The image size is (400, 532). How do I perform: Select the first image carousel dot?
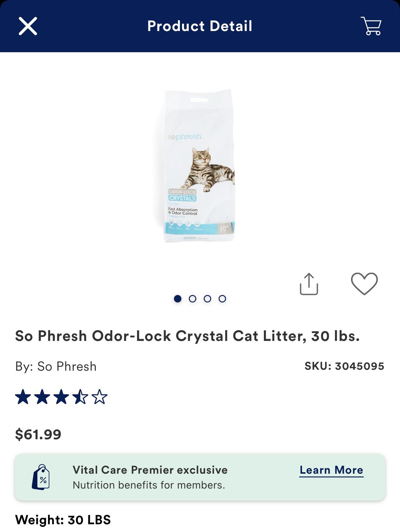pyautogui.click(x=178, y=299)
